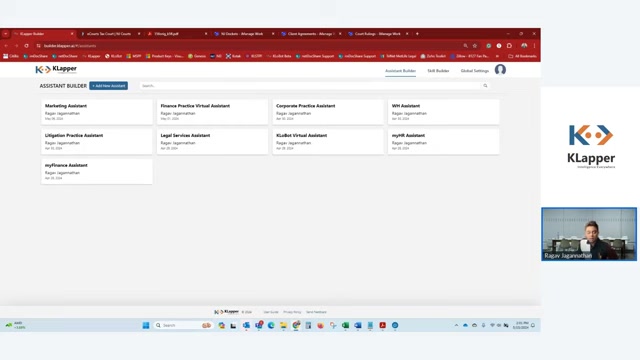
Task: Open Excel from the taskbar
Action: (345, 325)
